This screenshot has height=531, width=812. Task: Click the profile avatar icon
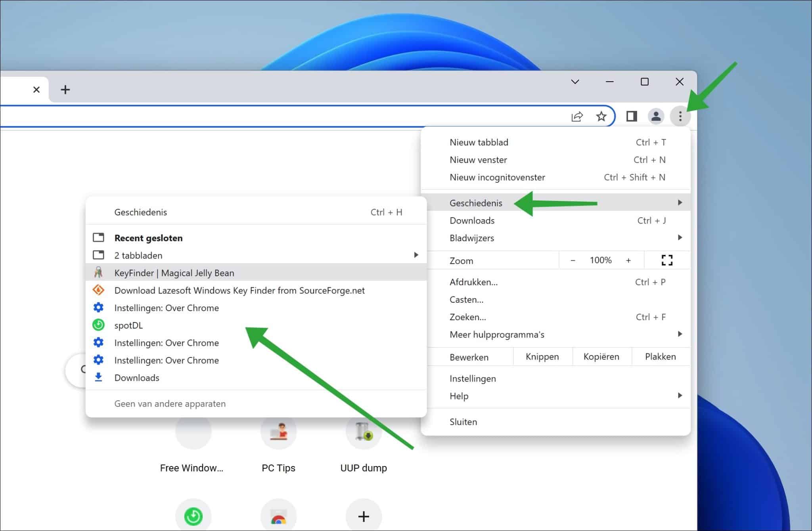point(656,116)
